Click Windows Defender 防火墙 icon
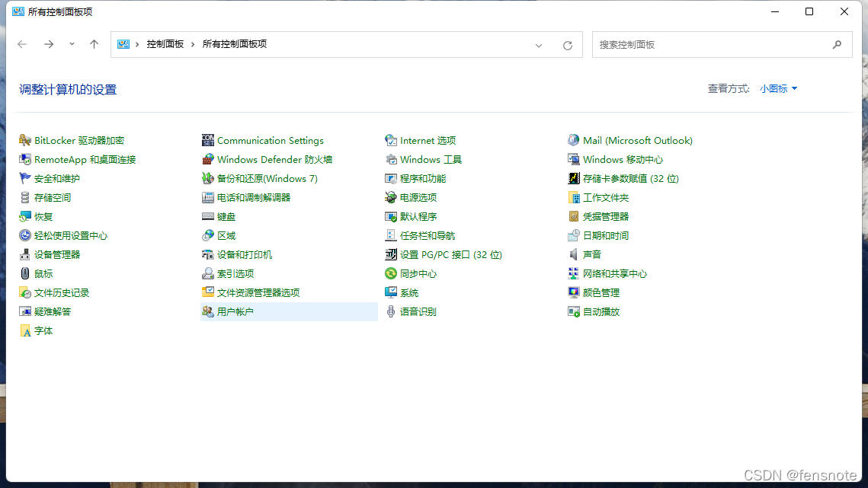The width and height of the screenshot is (868, 488). tap(207, 159)
